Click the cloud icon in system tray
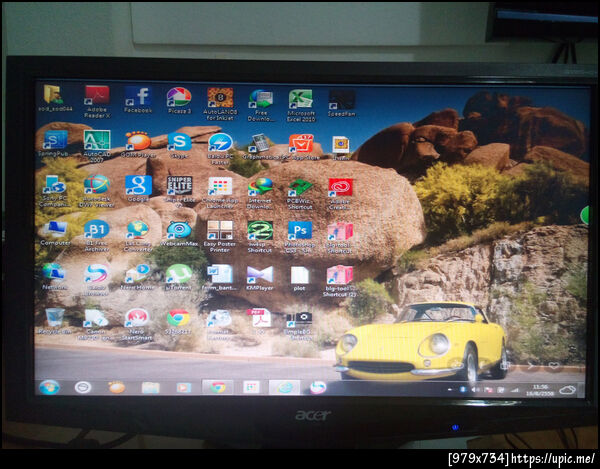600x469 pixels. pos(567,390)
